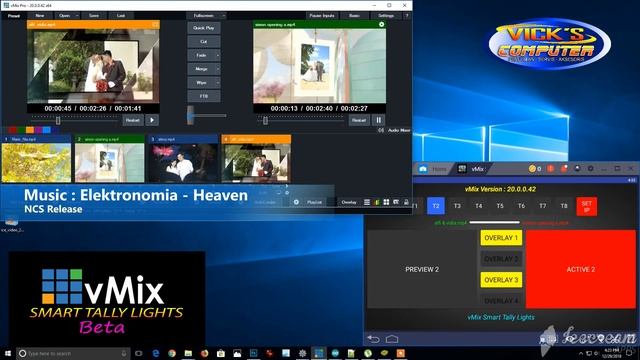Open the Photos app from the taskbar
This screenshot has height=360, width=640.
click(237, 353)
